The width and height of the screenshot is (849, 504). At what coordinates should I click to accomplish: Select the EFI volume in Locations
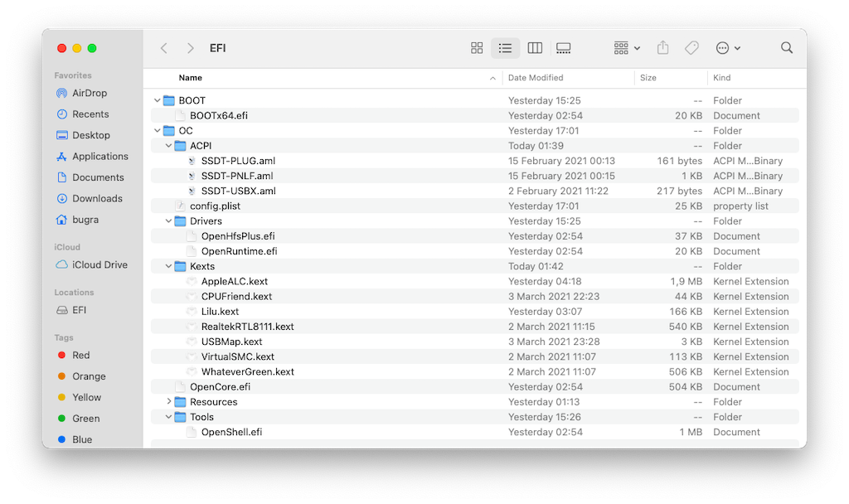click(79, 310)
